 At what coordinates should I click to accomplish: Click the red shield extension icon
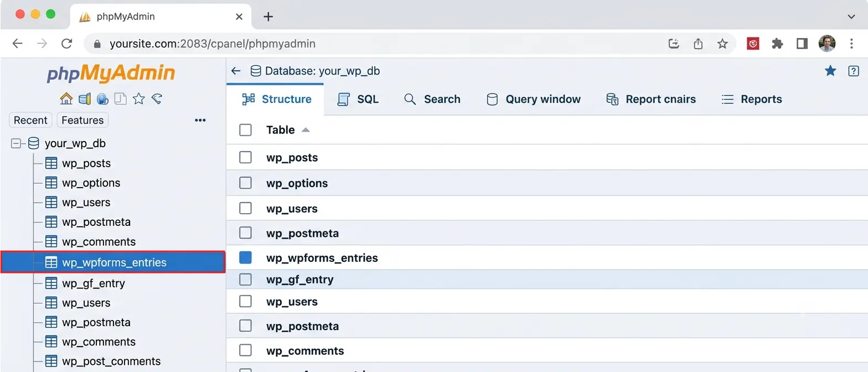point(753,44)
